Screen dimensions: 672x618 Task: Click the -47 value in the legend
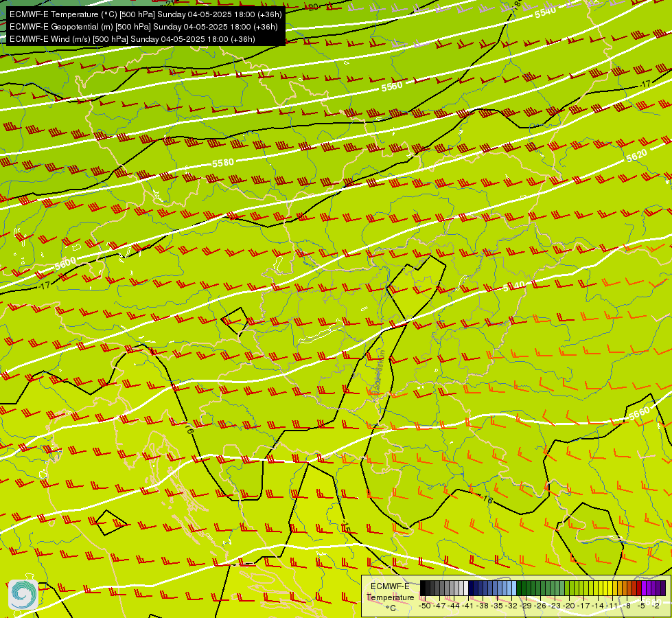pyautogui.click(x=439, y=606)
